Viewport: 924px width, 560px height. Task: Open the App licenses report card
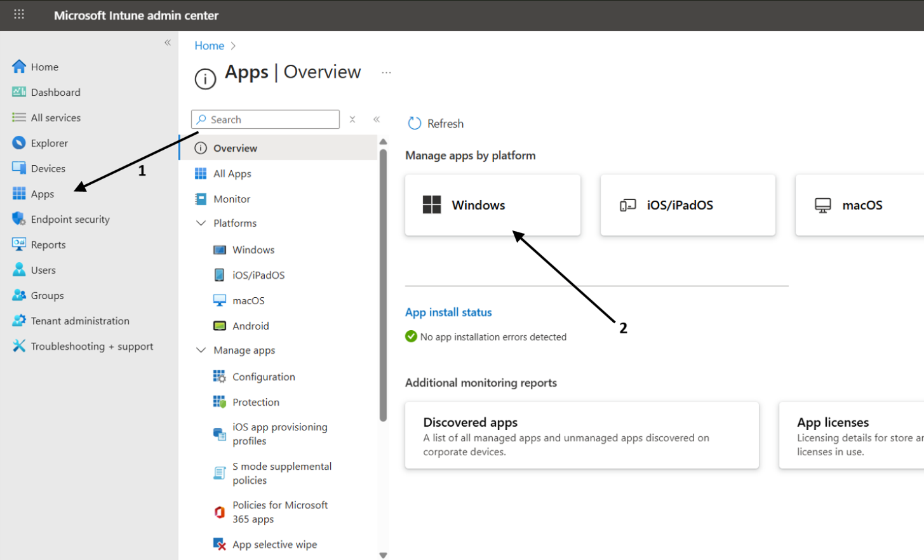tap(852, 436)
